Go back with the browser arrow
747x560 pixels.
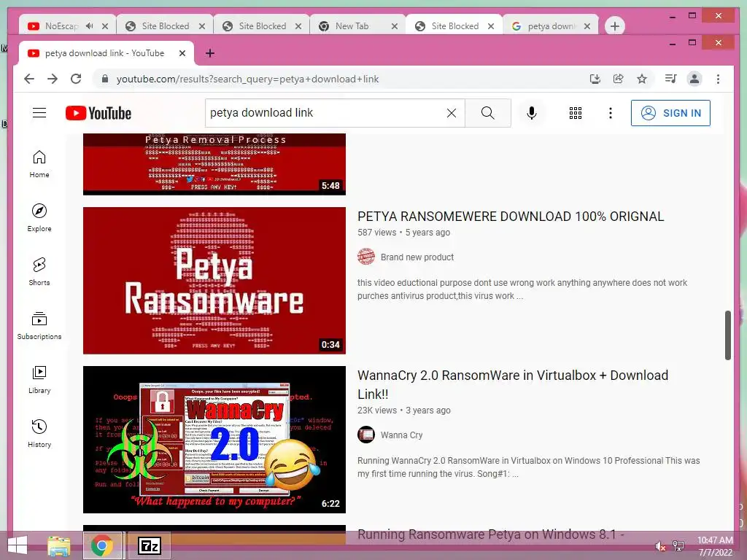(29, 79)
